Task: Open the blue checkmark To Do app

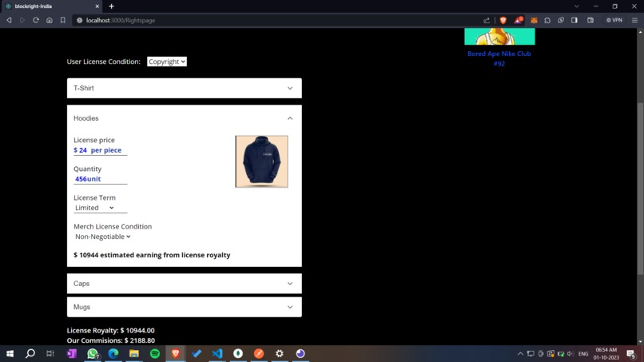Action: tap(197, 353)
